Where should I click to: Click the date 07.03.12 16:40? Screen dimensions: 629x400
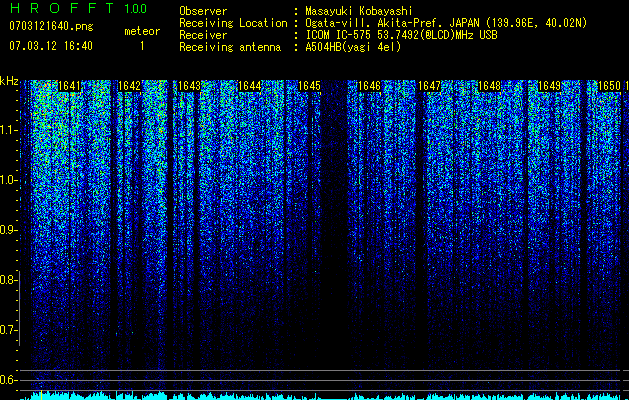51,46
